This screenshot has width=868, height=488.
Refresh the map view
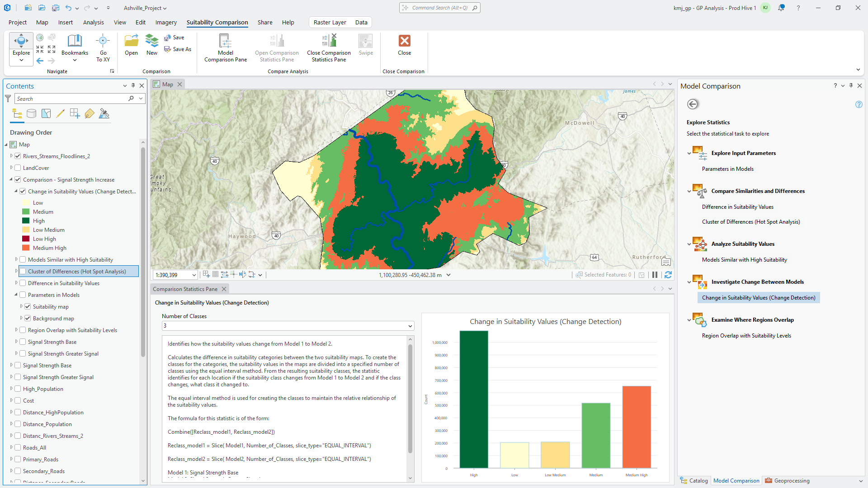click(x=668, y=275)
